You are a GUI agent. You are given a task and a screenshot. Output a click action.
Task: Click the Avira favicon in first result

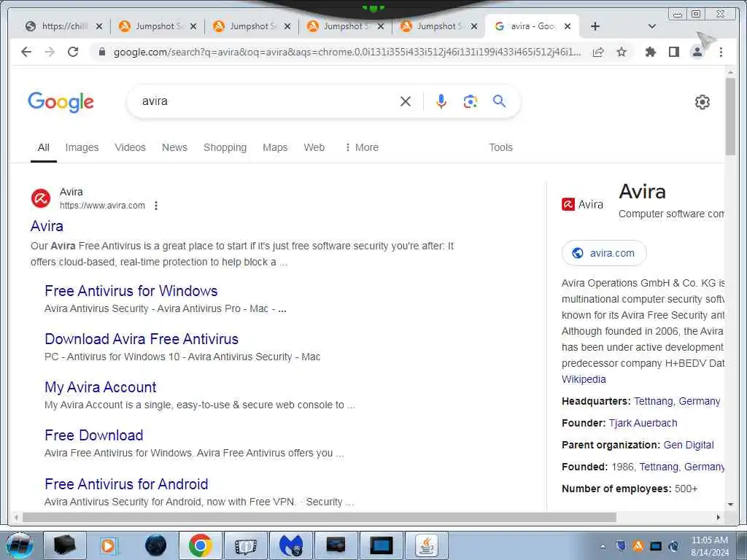(x=41, y=198)
